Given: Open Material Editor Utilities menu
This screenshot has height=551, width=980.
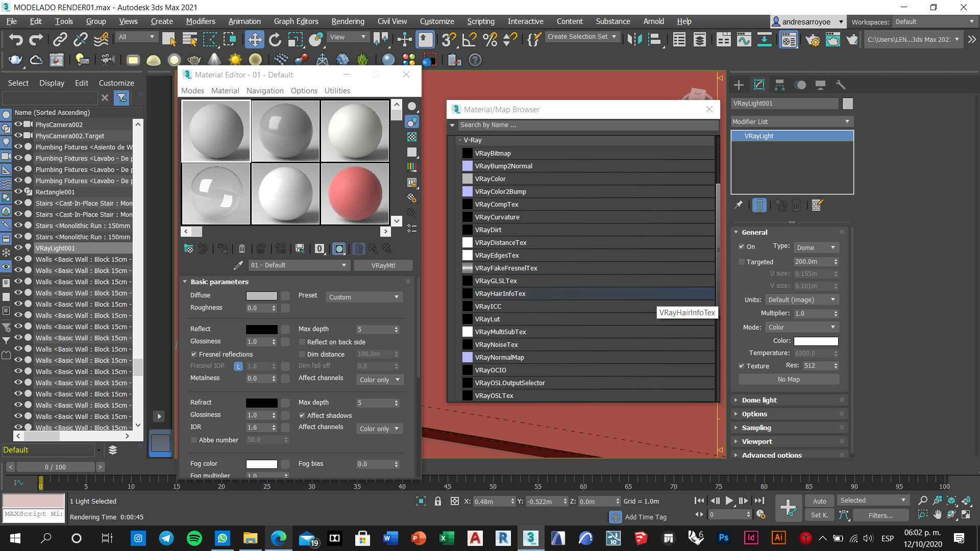Looking at the screenshot, I should [x=337, y=91].
